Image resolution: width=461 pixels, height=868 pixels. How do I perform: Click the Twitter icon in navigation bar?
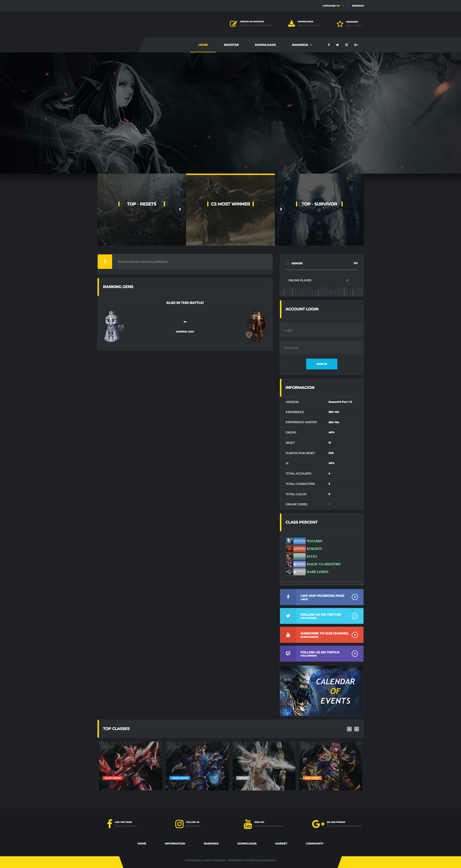point(337,45)
